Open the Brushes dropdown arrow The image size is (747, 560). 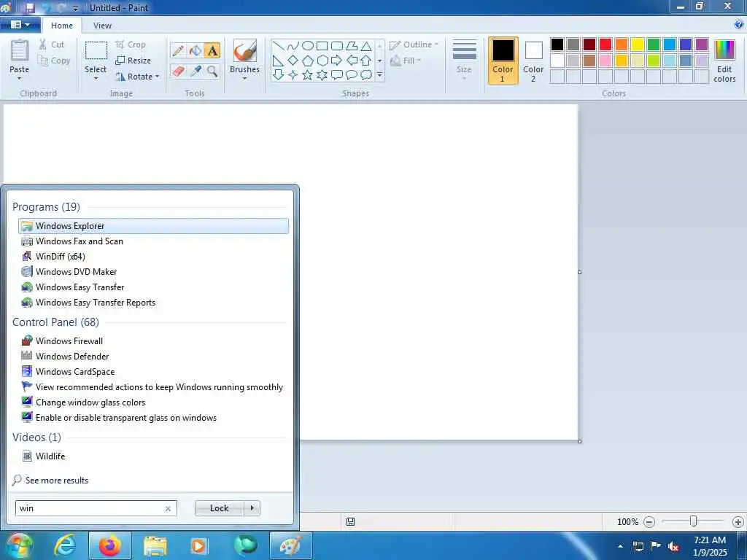[245, 79]
